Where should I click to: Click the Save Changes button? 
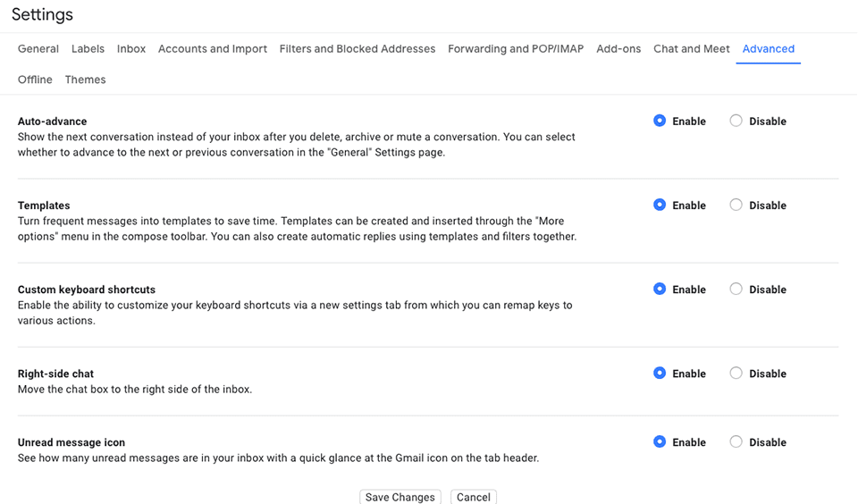pyautogui.click(x=400, y=497)
